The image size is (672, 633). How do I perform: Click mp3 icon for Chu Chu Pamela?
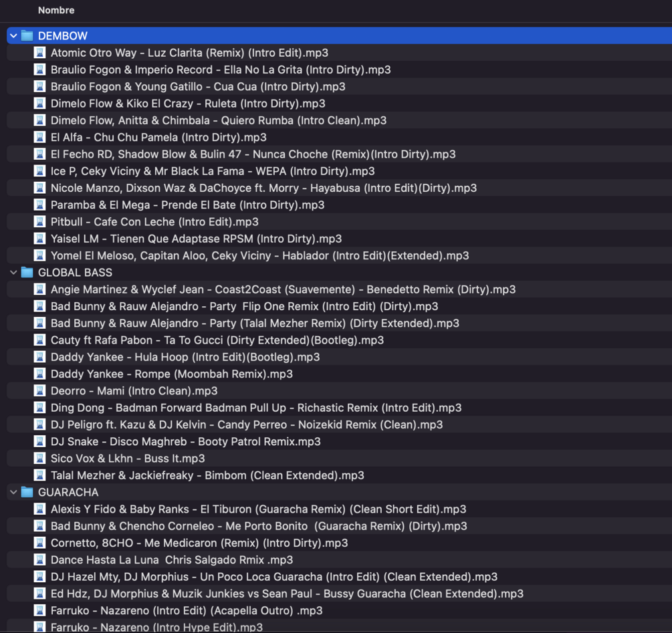pos(40,137)
